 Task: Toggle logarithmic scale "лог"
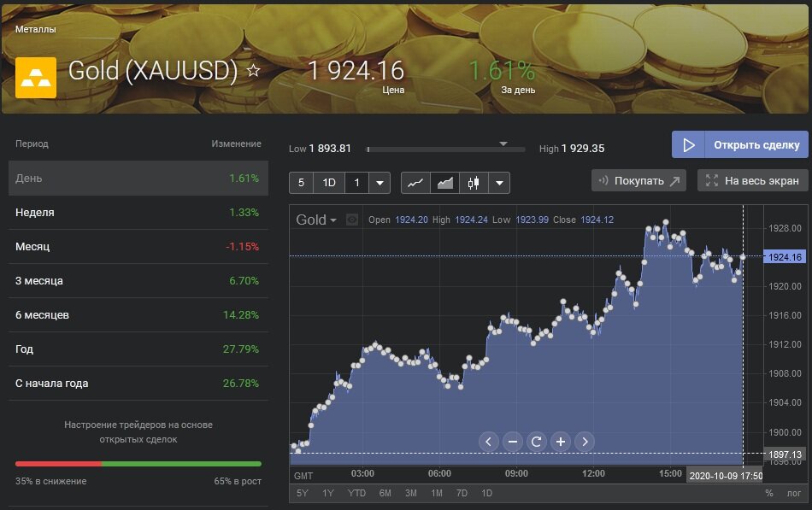794,493
